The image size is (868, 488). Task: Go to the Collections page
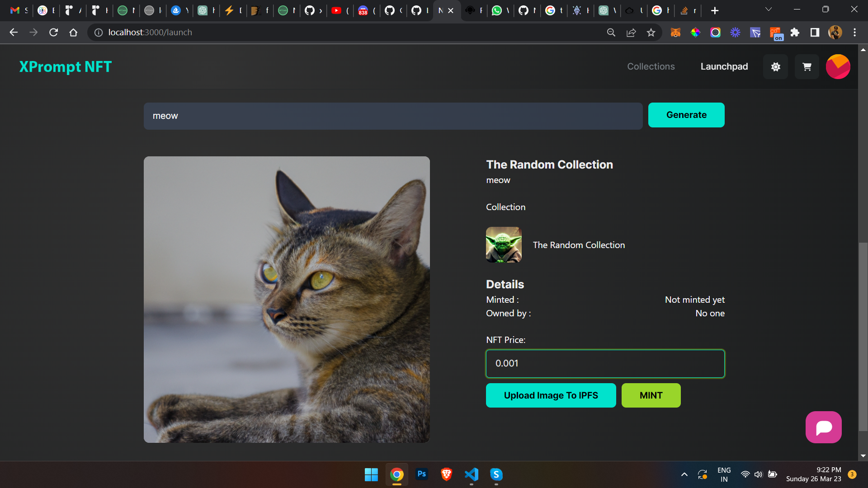point(651,66)
